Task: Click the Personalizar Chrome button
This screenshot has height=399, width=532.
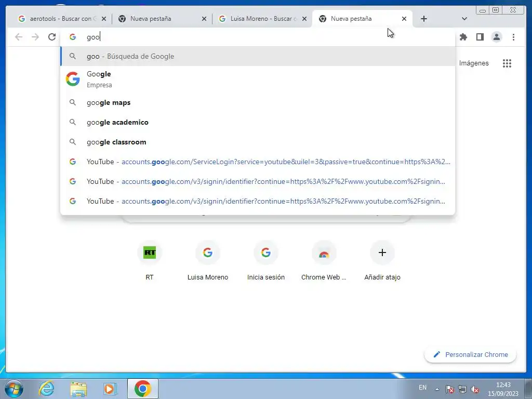Action: (x=470, y=354)
